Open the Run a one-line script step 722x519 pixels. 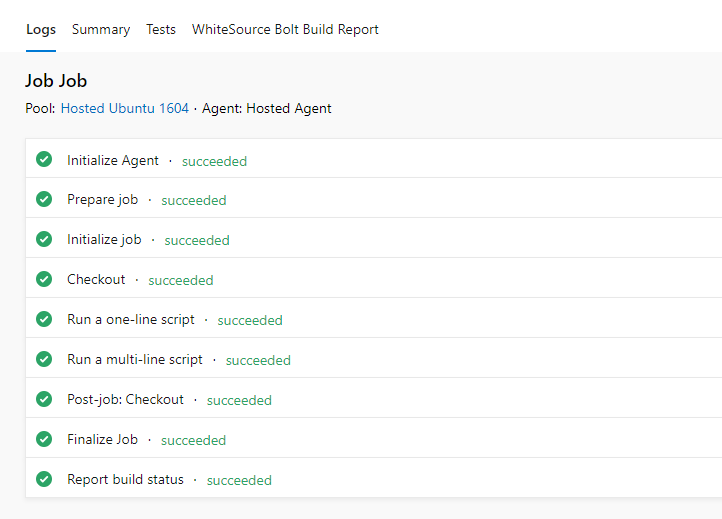[x=131, y=319]
